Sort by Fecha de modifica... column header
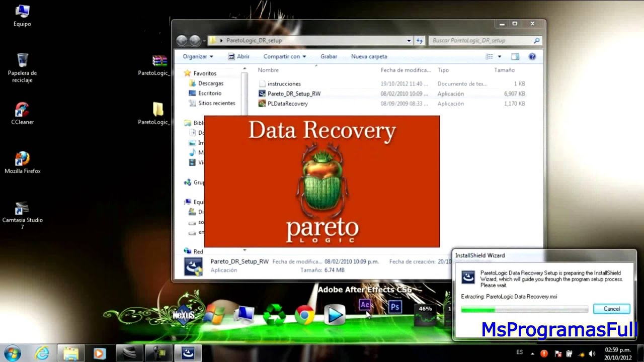This screenshot has height=362, width=644. pos(407,70)
